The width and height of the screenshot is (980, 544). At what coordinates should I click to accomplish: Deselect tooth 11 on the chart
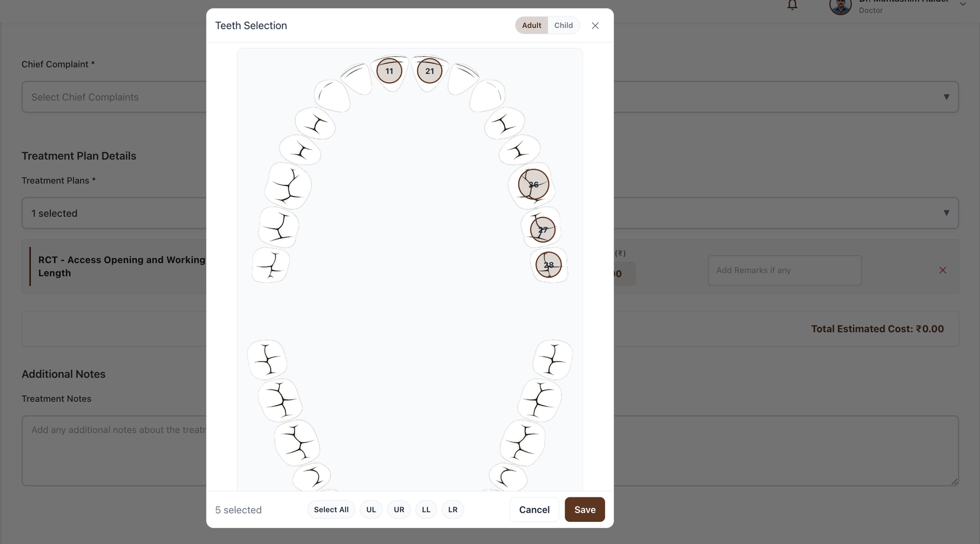coord(389,71)
